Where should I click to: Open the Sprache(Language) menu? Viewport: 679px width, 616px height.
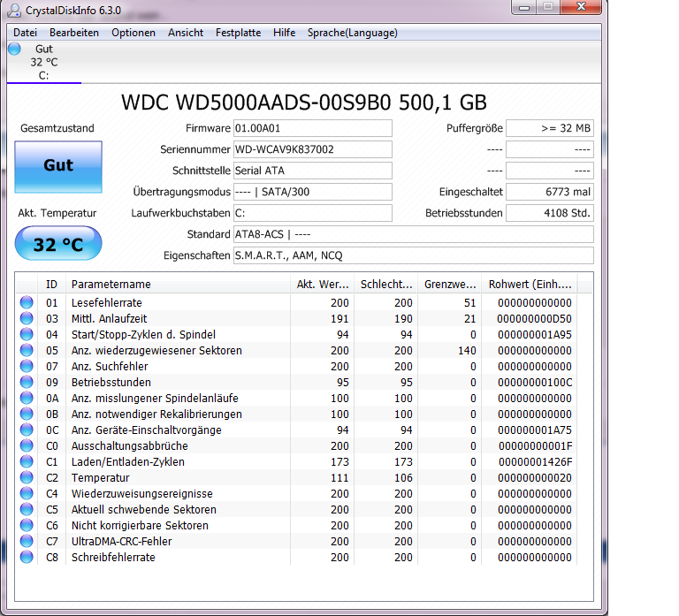click(x=353, y=33)
